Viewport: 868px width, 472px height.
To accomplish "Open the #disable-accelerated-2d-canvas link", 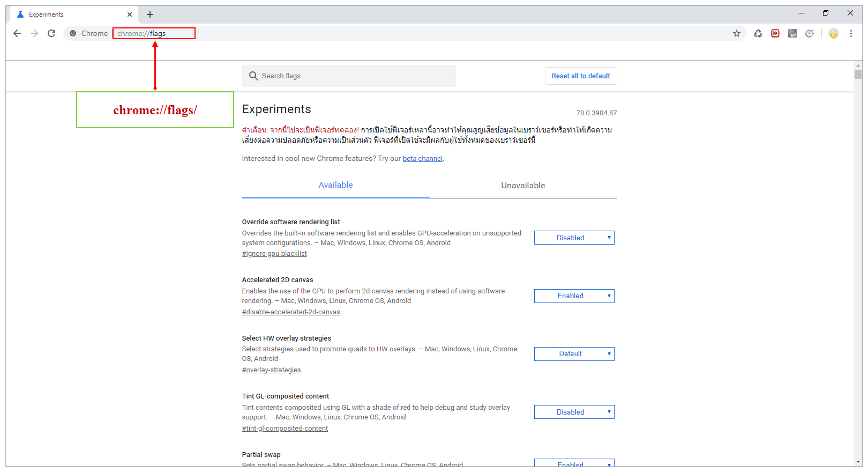I will tap(291, 312).
